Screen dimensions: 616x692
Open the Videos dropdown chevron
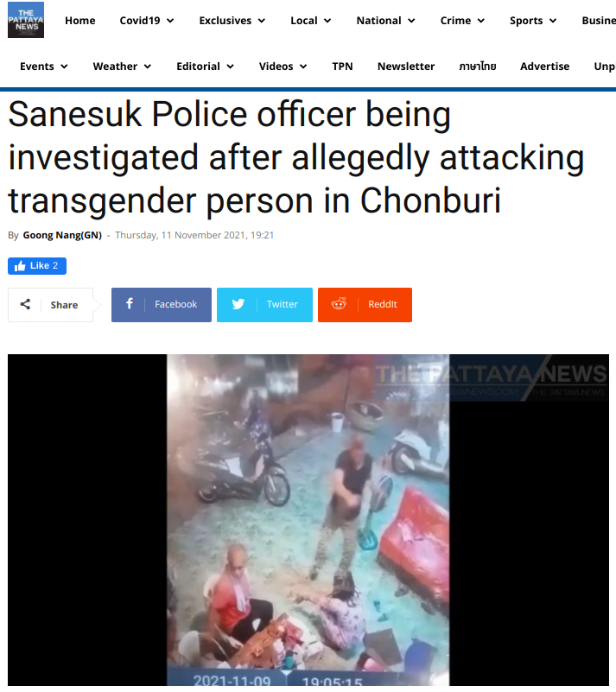303,67
